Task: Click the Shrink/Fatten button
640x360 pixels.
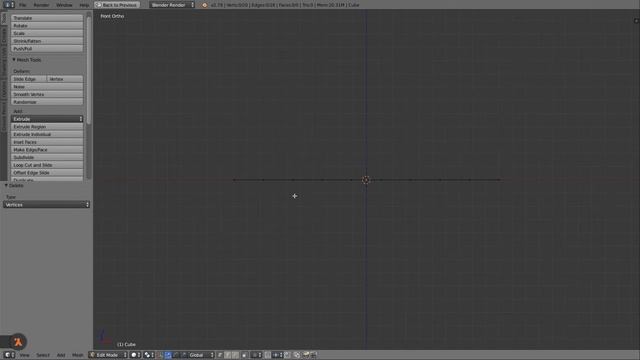Action: [x=47, y=41]
